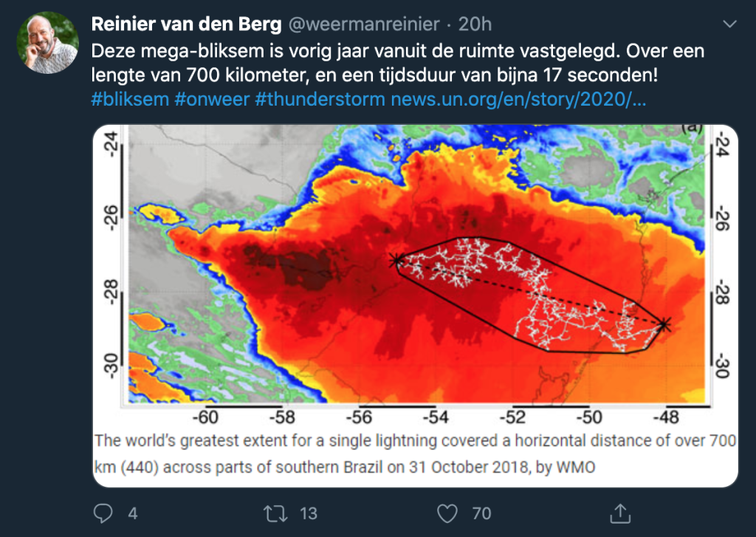This screenshot has width=756, height=537.
Task: Open the #onweer hashtag
Action: (212, 100)
